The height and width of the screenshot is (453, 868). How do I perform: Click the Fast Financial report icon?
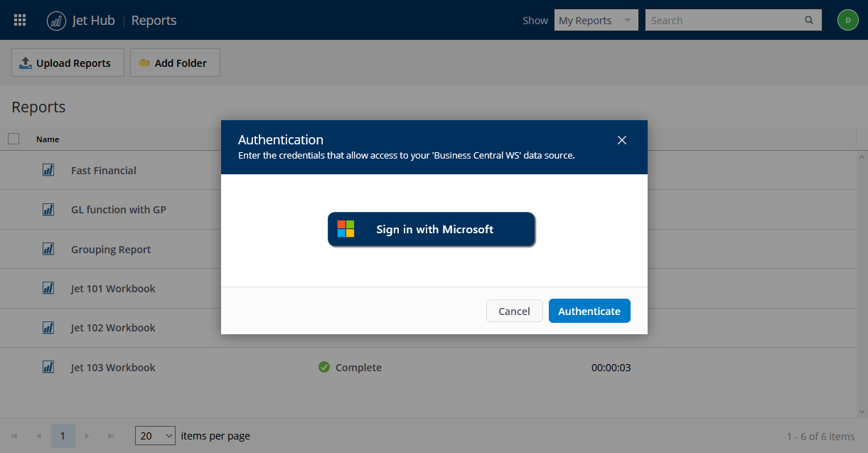[48, 170]
